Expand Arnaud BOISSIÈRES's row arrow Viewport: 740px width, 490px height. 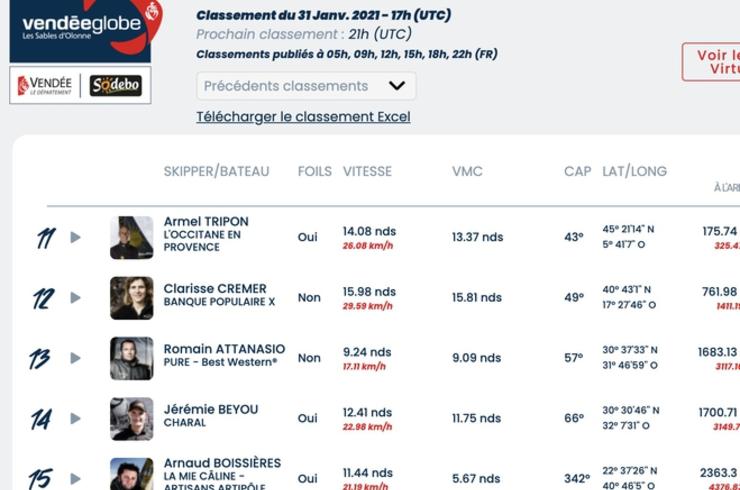(x=75, y=479)
